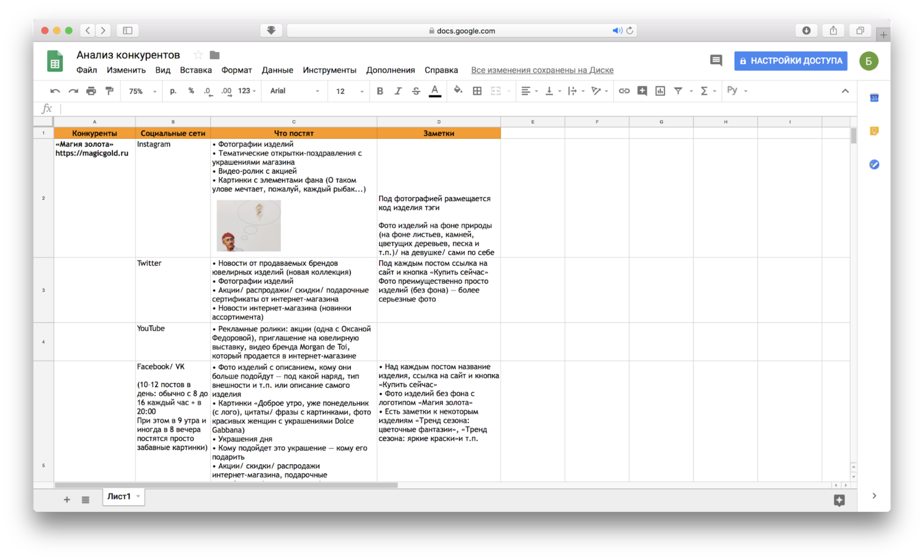Click the formula bar input

[x=458, y=109]
